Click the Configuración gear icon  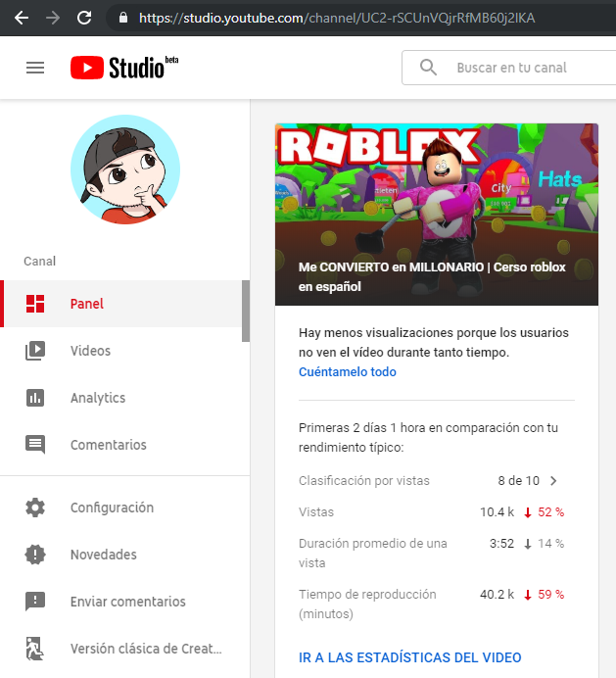[x=35, y=508]
